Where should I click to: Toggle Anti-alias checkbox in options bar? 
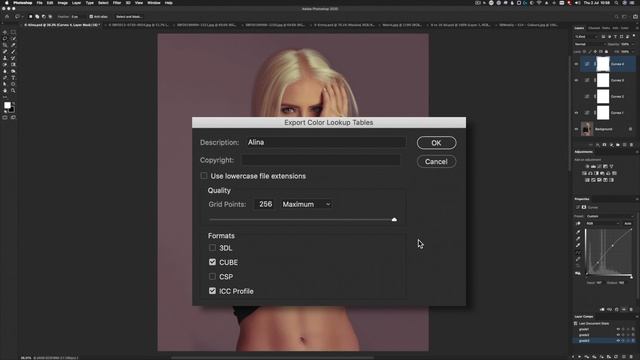(91, 17)
